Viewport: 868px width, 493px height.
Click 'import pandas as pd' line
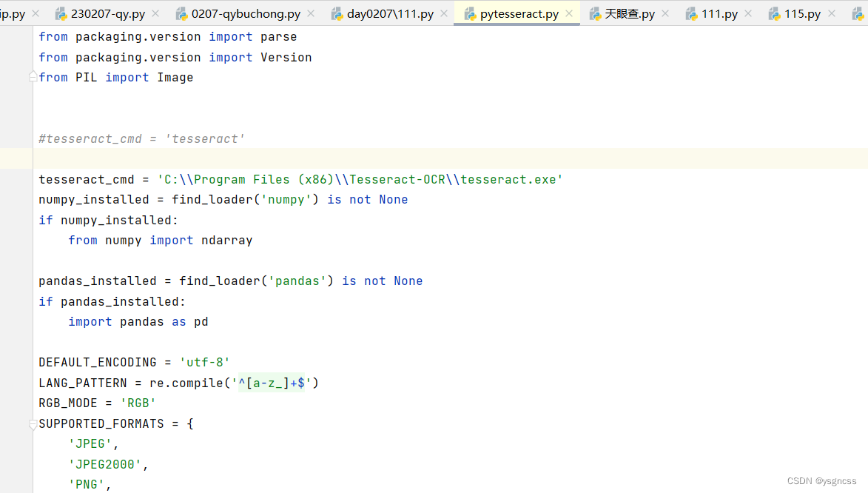coord(138,322)
